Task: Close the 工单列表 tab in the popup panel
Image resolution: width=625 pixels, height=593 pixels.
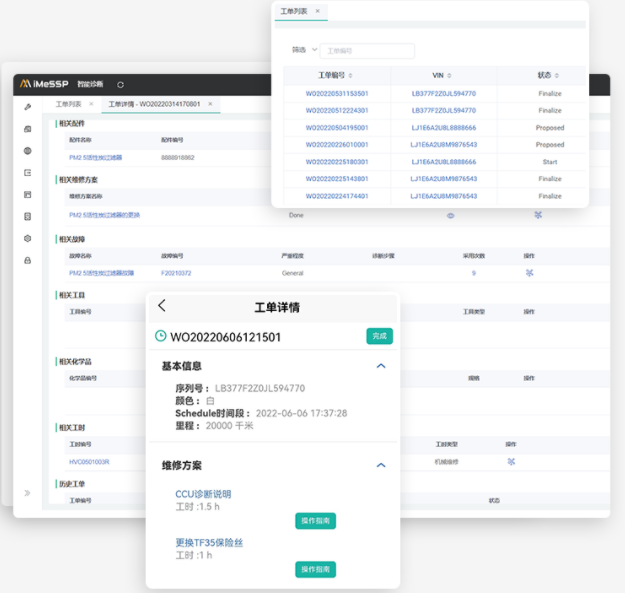Action: click(x=318, y=11)
